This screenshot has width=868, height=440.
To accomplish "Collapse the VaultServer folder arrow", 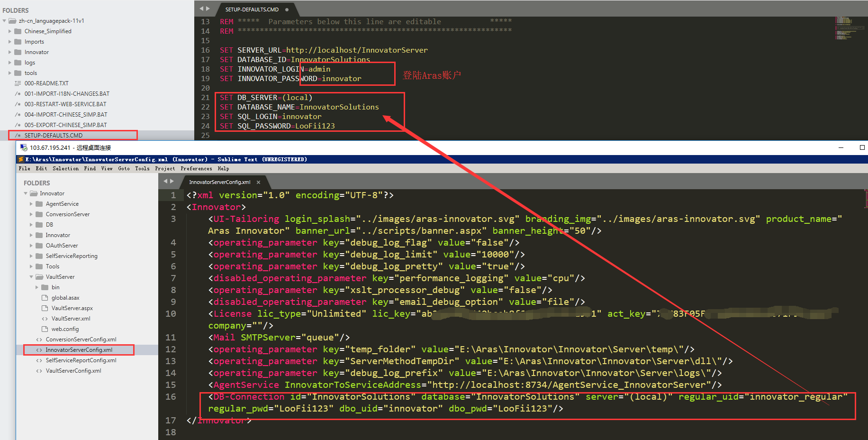I will (x=31, y=277).
